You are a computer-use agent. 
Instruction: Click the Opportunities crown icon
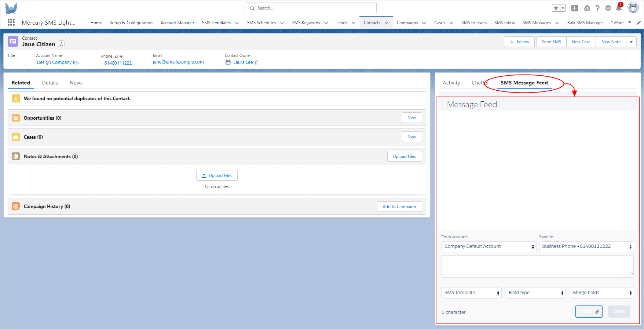point(16,118)
